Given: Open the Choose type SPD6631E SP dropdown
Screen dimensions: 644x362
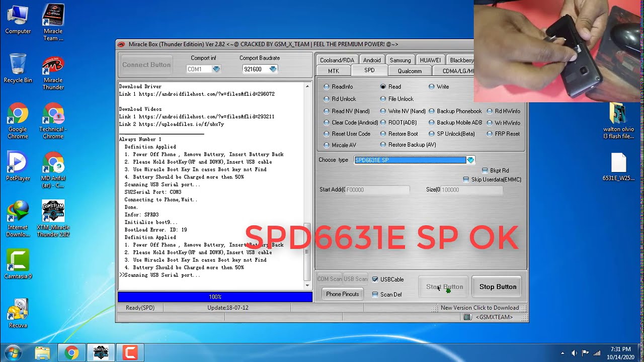Looking at the screenshot, I should coord(470,160).
